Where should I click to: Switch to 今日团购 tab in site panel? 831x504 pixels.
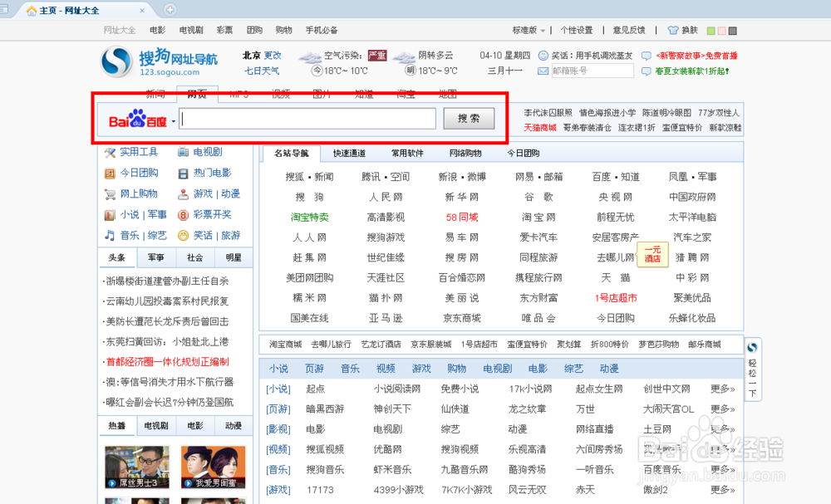pyautogui.click(x=523, y=153)
